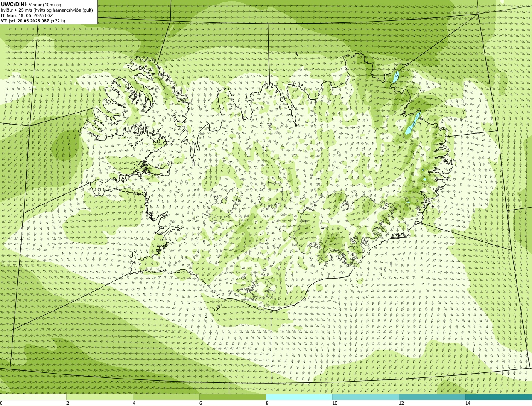Pick the 10–12 m/s legend color segment
This screenshot has height=406, width=532.
click(x=366, y=397)
